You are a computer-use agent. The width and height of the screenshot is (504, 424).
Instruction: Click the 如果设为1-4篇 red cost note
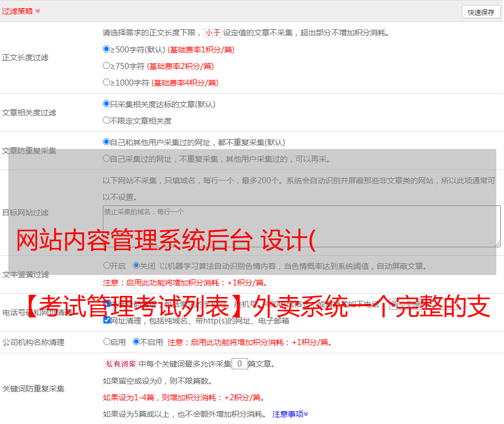coord(184,397)
